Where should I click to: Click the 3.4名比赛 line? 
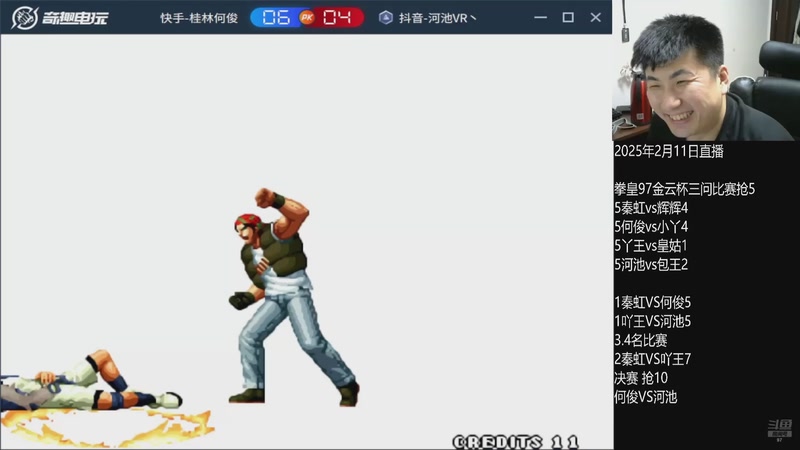[x=641, y=340]
